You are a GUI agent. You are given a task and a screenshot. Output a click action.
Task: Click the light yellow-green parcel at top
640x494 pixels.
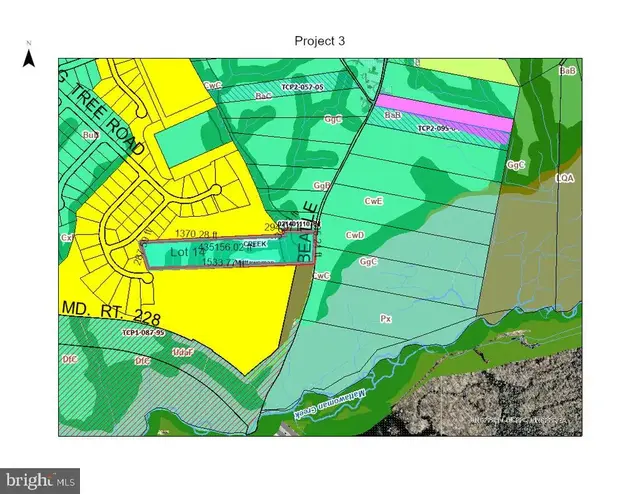465,70
